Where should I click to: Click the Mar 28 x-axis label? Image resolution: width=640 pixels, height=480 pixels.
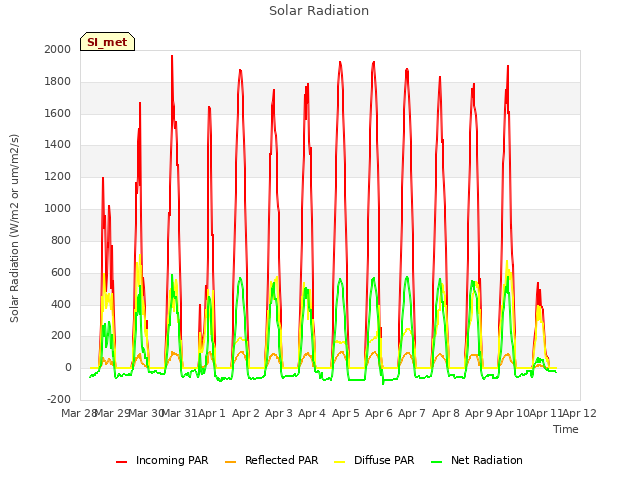click(x=78, y=413)
